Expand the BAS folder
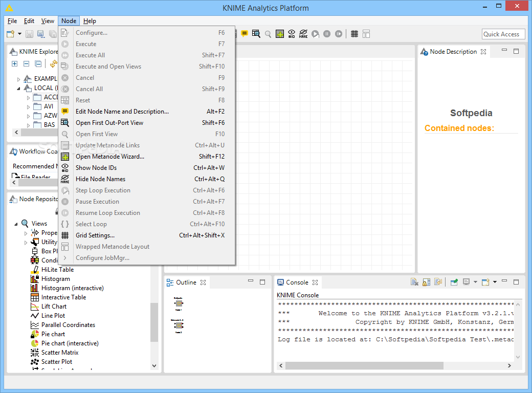532x393 pixels. (x=28, y=125)
